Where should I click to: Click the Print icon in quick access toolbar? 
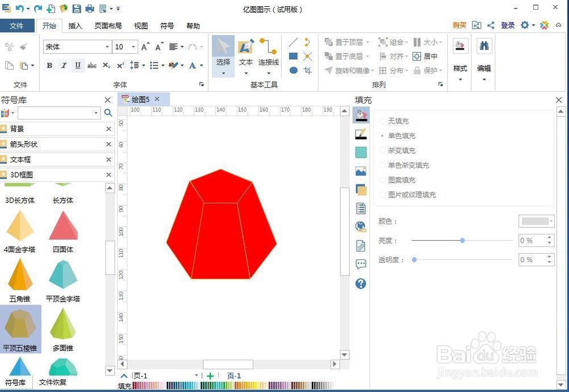[90, 9]
